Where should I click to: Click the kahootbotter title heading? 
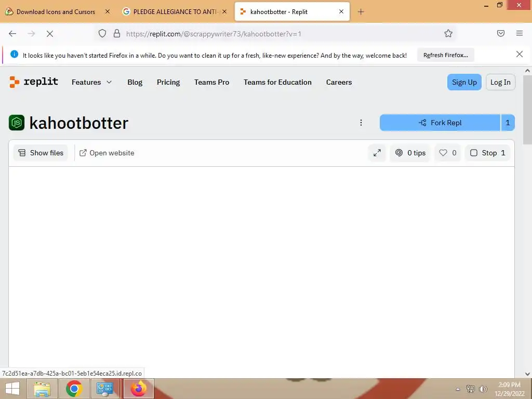[79, 123]
